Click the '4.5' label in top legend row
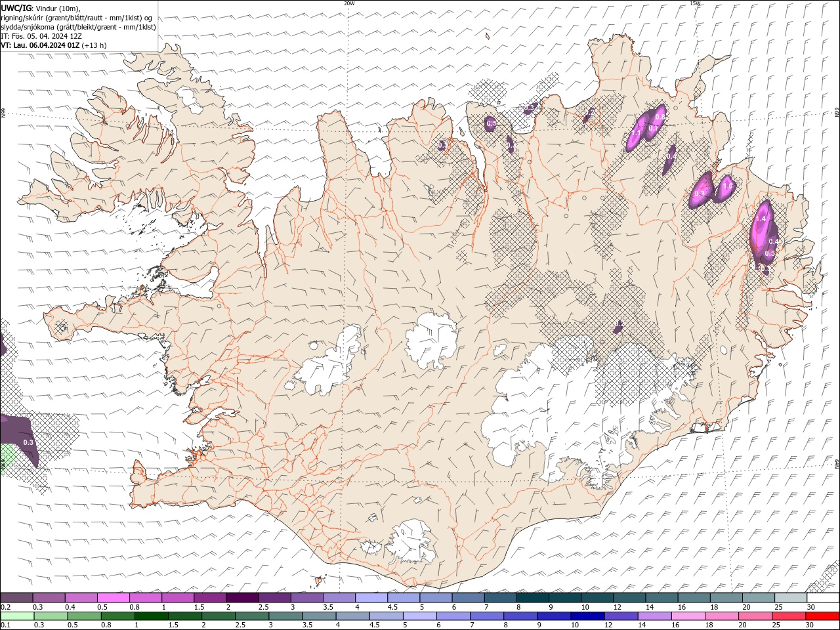This screenshot has height=630, width=840. [x=392, y=607]
